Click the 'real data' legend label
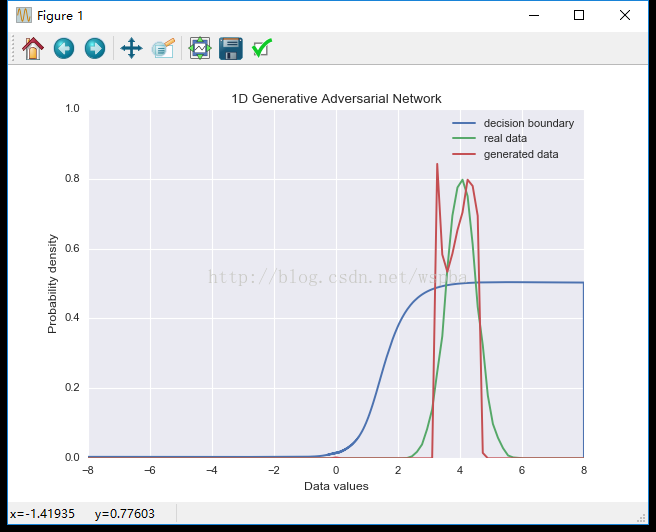This screenshot has width=656, height=532. pos(505,138)
